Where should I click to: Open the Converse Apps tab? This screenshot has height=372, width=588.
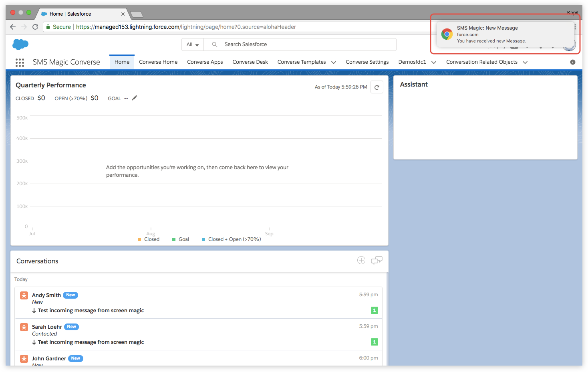click(x=205, y=62)
